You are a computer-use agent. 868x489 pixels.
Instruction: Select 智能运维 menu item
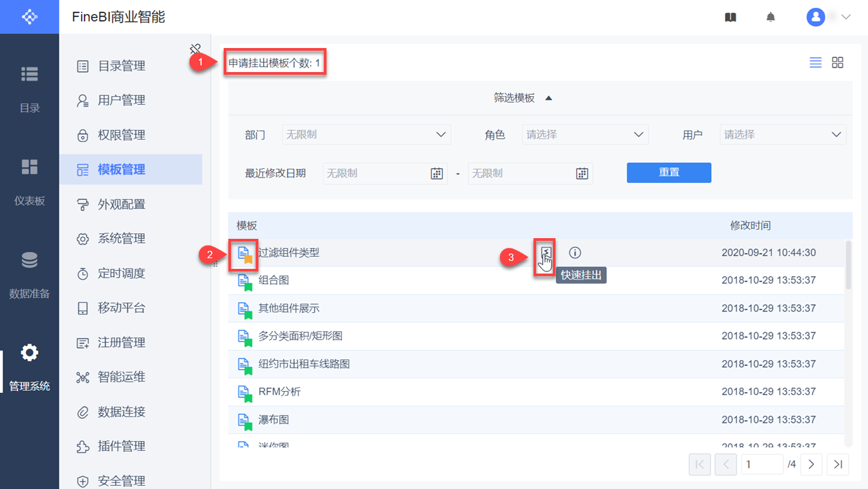131,377
